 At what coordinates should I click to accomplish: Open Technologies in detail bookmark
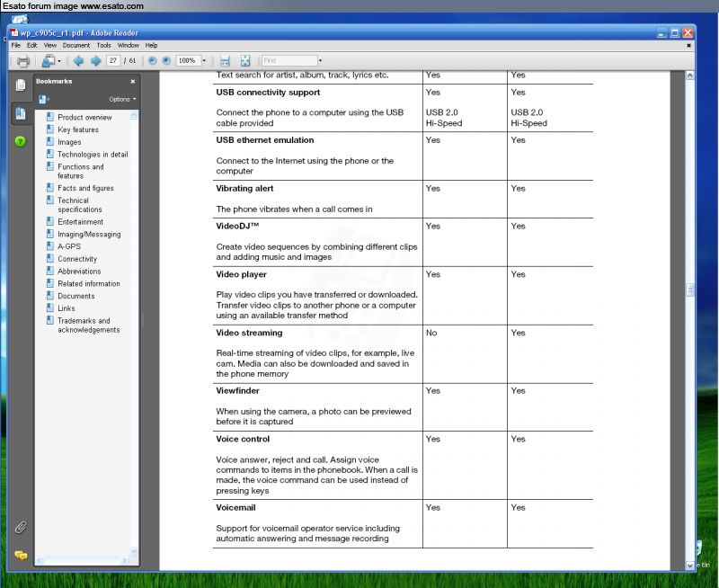pos(93,155)
